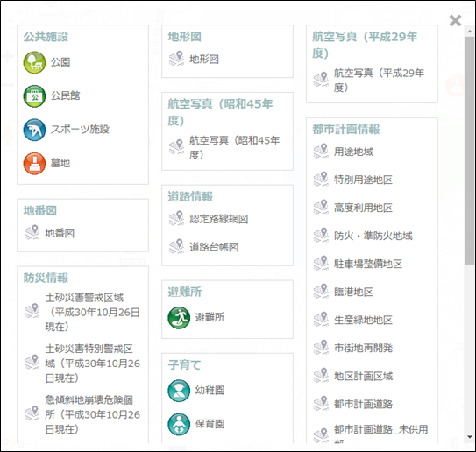Screen dimensions: 476x452
Task: Open the 公園 layer link
Action: 60,62
